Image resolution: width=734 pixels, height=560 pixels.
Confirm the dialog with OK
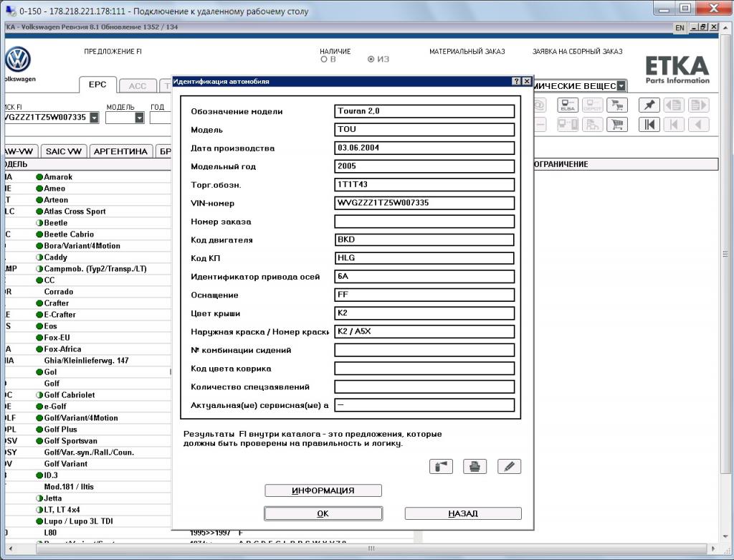tap(323, 513)
